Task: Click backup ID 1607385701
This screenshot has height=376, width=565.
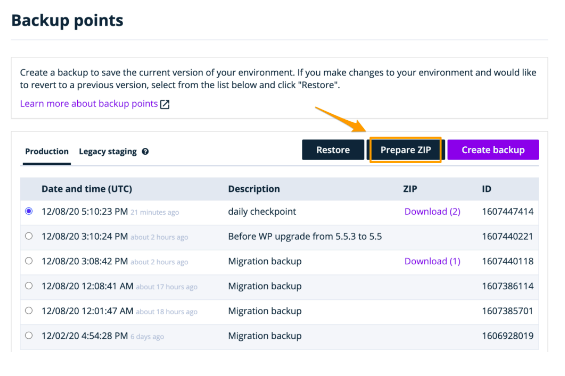Action: click(508, 311)
